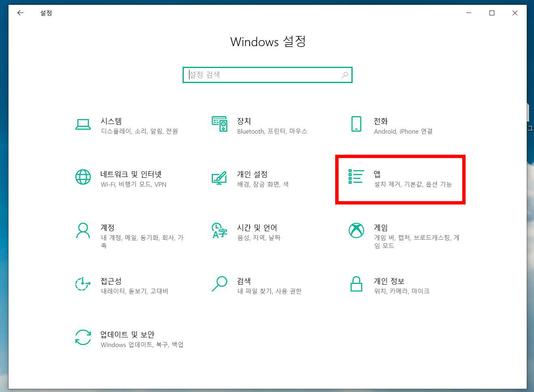Open the 시간 및 언어 icon

(219, 230)
